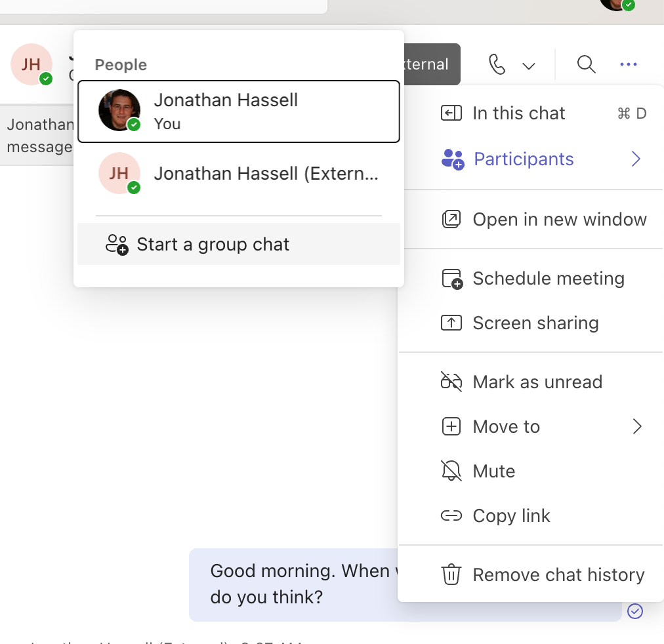This screenshot has width=664, height=644.
Task: Open the In this chat panel icon
Action: 451,113
